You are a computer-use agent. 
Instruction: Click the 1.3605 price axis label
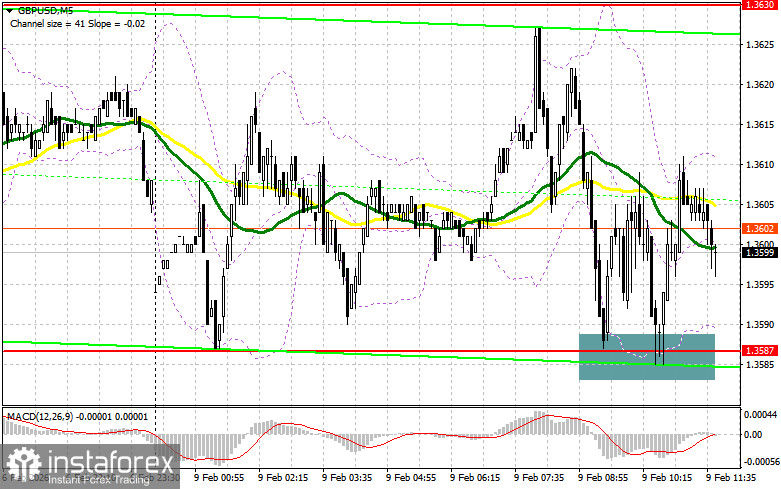click(760, 204)
